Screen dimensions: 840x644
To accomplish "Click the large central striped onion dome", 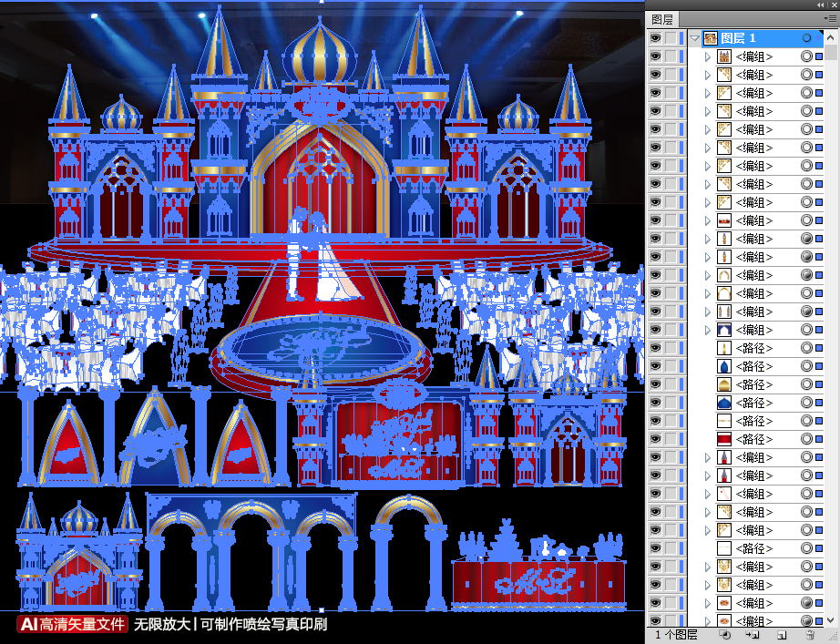I will point(320,51).
